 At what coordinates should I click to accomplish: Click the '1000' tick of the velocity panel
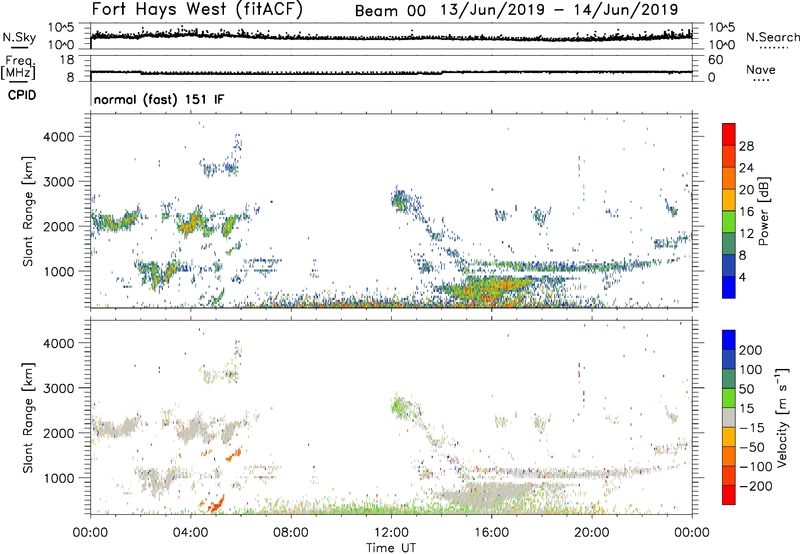click(x=59, y=478)
